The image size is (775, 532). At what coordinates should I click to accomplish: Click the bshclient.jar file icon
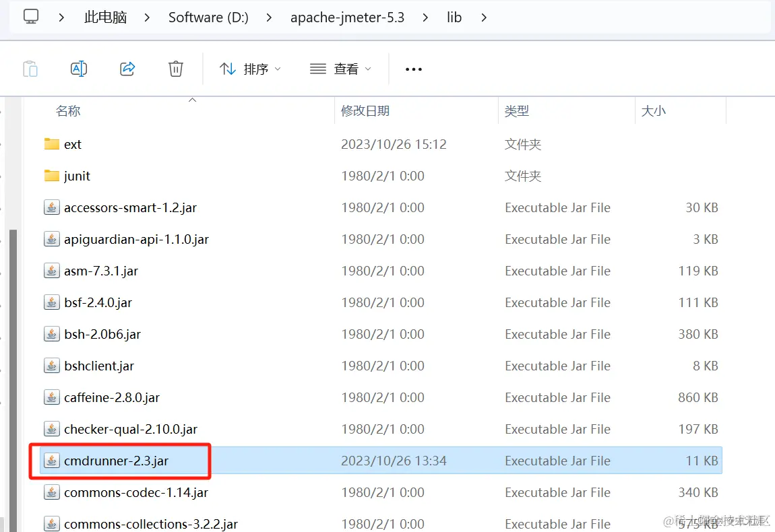[51, 365]
